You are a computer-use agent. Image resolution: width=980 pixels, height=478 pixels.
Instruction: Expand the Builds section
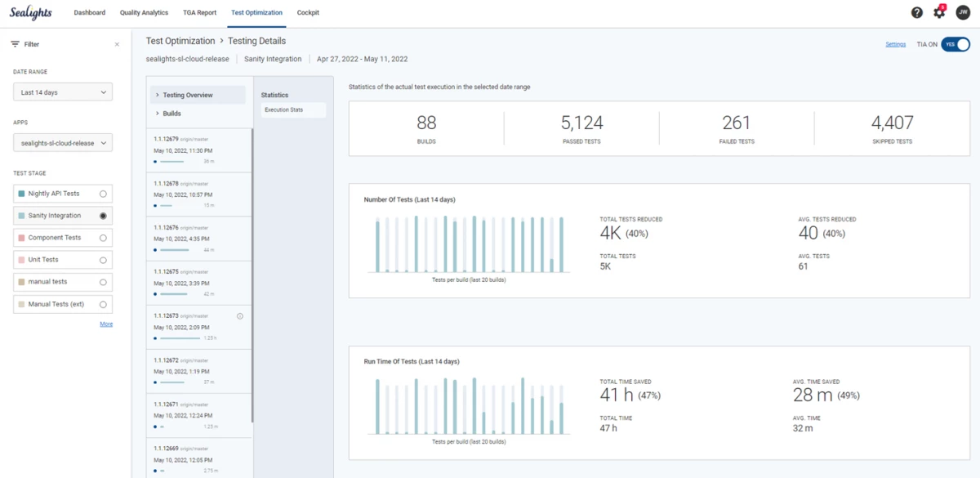198,114
